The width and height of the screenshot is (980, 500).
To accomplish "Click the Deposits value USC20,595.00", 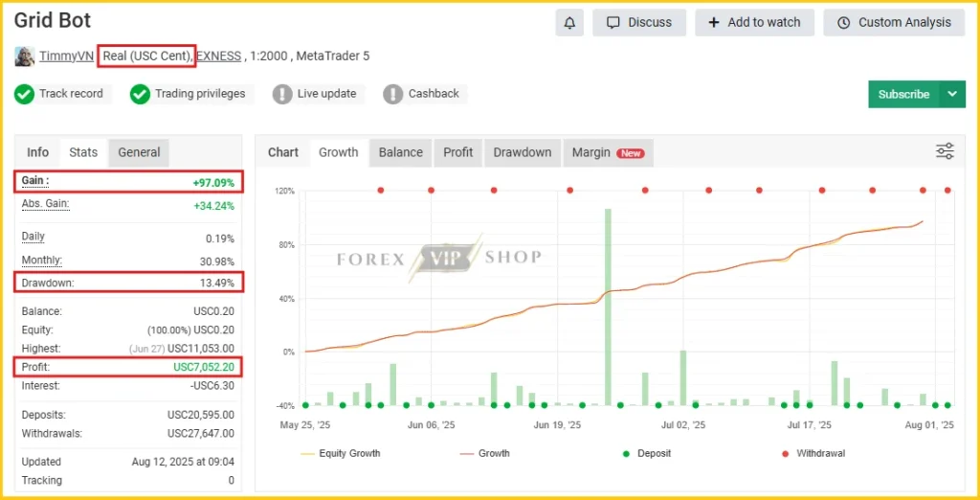I will pyautogui.click(x=201, y=415).
